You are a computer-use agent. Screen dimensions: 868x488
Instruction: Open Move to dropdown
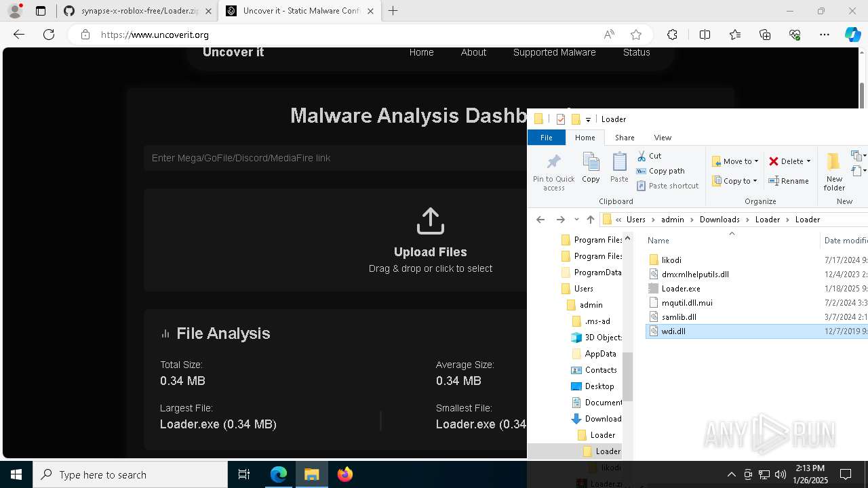[735, 161]
